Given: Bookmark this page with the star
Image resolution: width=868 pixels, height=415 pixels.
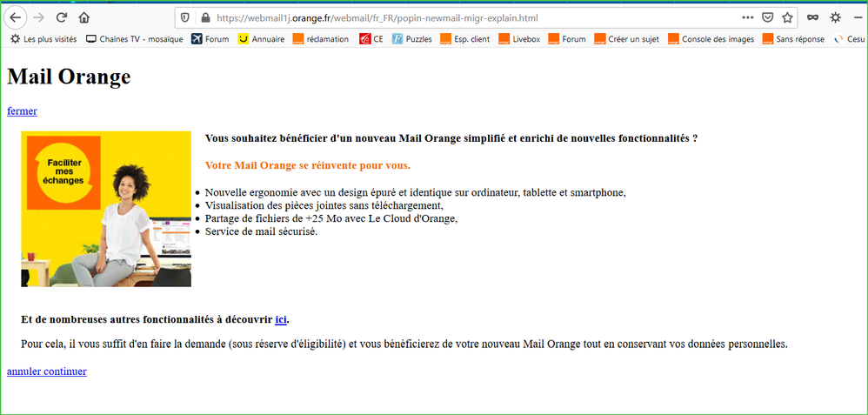Looking at the screenshot, I should click(x=787, y=17).
